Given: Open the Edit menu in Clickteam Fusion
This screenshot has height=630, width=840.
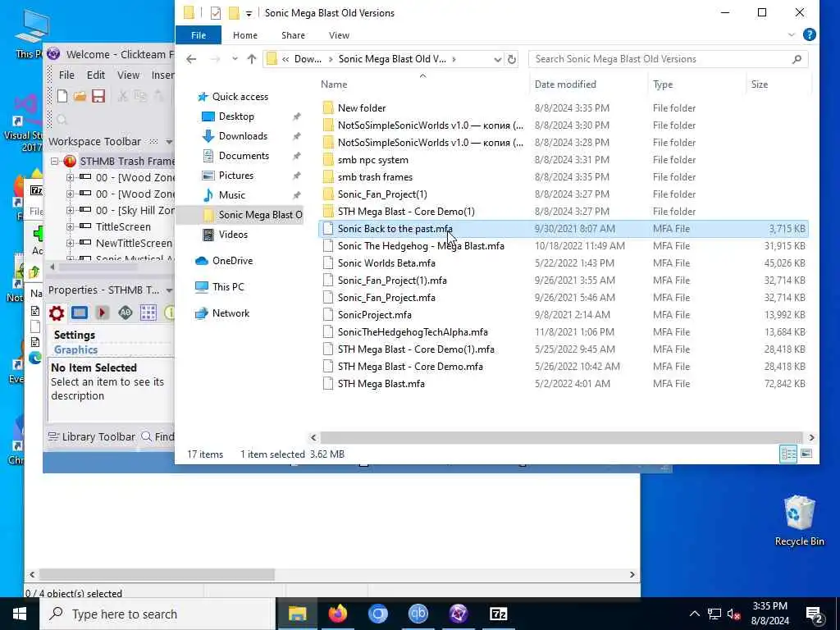Looking at the screenshot, I should pyautogui.click(x=96, y=75).
